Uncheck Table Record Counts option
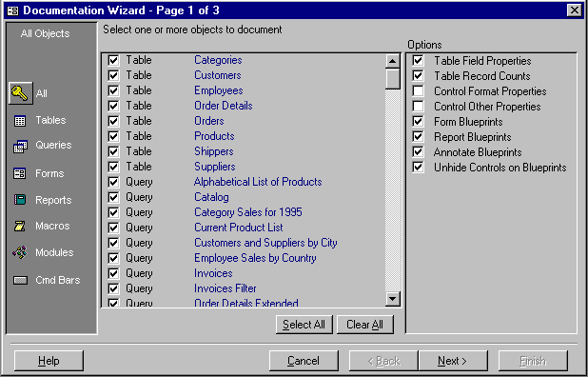 [418, 76]
